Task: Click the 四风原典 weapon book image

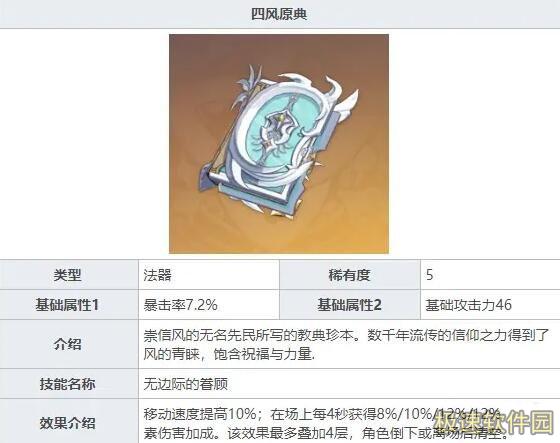Action: click(279, 144)
